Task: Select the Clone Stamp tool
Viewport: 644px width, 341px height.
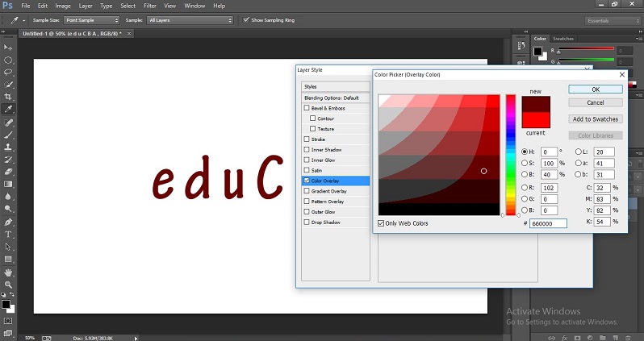Action: point(8,147)
